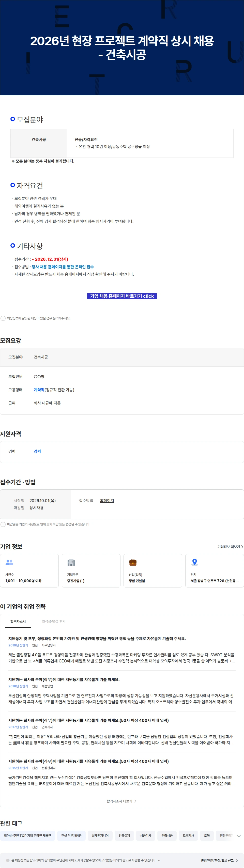Viewport: 244px width, 868px height.
Task: Open the 문의 link in notice
Action: 56,318
